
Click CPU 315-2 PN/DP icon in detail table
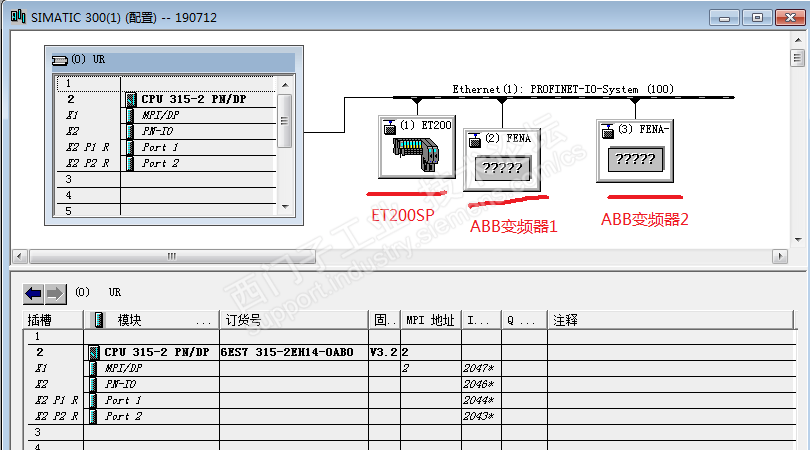94,352
